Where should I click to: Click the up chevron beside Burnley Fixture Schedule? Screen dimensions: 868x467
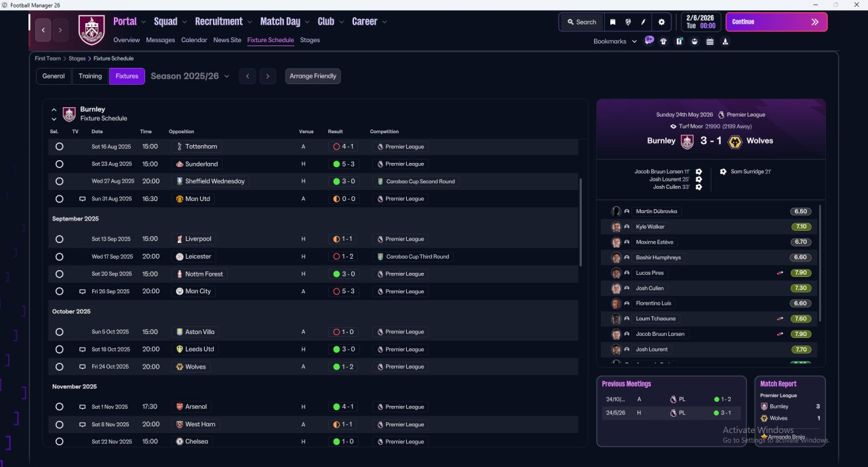(x=54, y=110)
